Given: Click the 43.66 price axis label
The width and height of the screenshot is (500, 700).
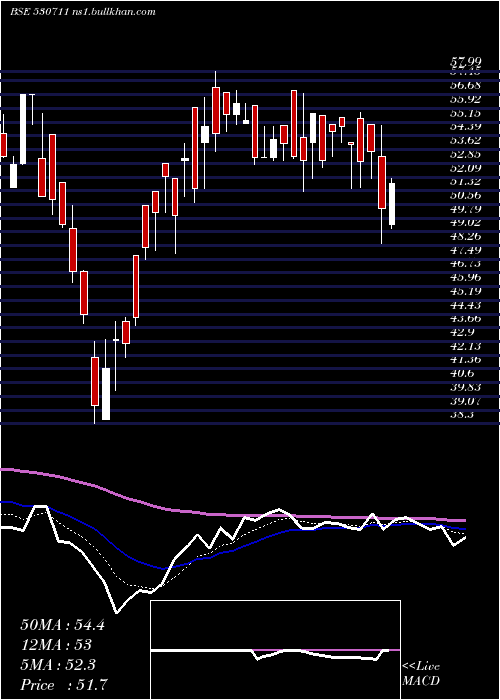Looking at the screenshot, I should pos(466,319).
